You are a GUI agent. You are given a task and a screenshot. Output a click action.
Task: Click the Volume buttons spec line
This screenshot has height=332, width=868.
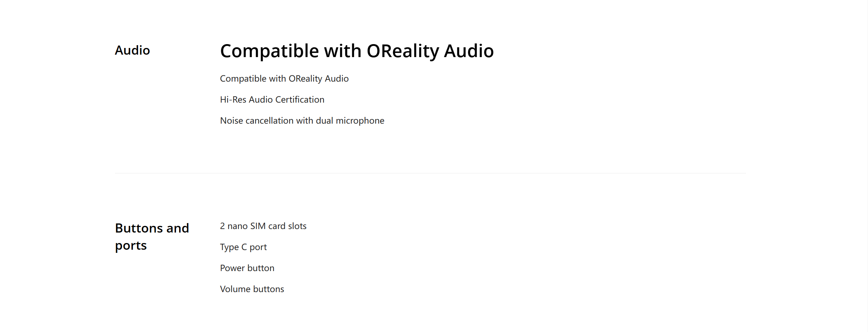(252, 289)
